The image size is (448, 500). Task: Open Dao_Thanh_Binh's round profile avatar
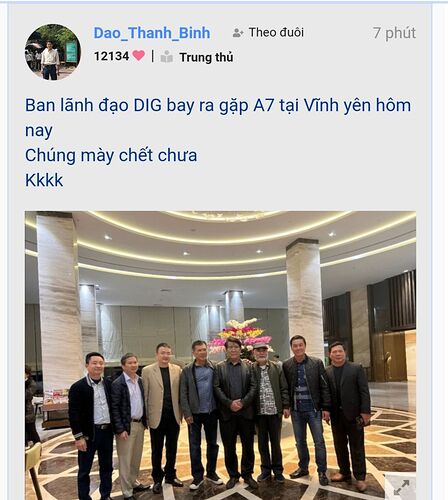53,52
